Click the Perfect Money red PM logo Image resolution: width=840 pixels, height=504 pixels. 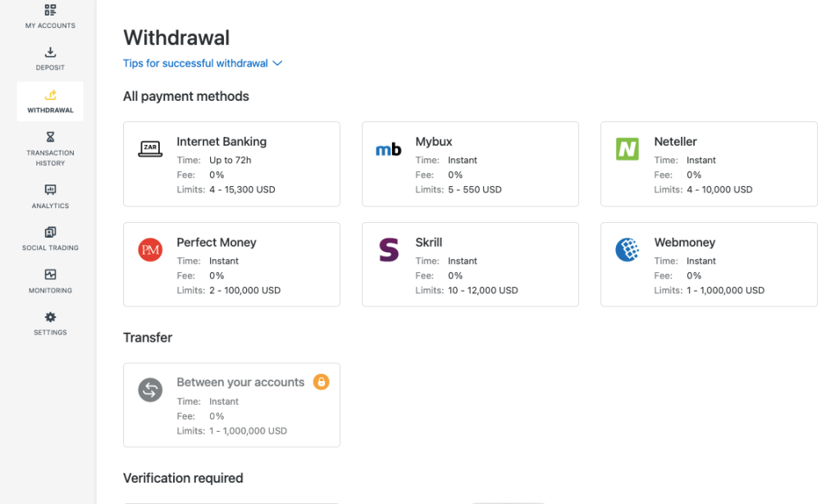[x=150, y=250]
